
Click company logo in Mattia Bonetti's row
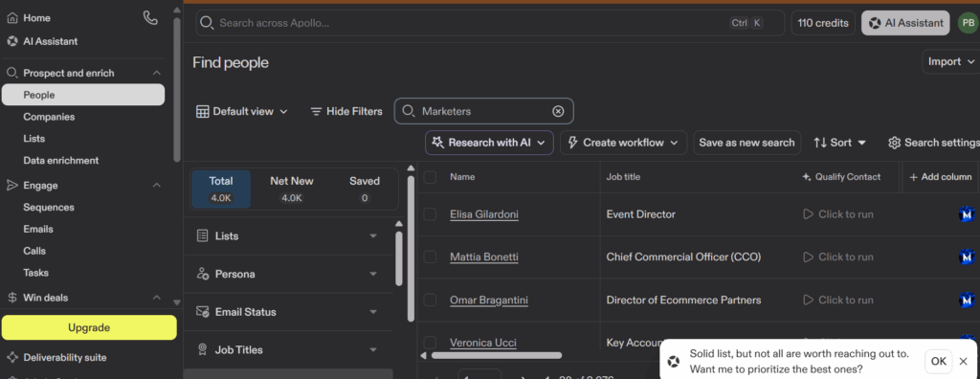[x=967, y=257]
